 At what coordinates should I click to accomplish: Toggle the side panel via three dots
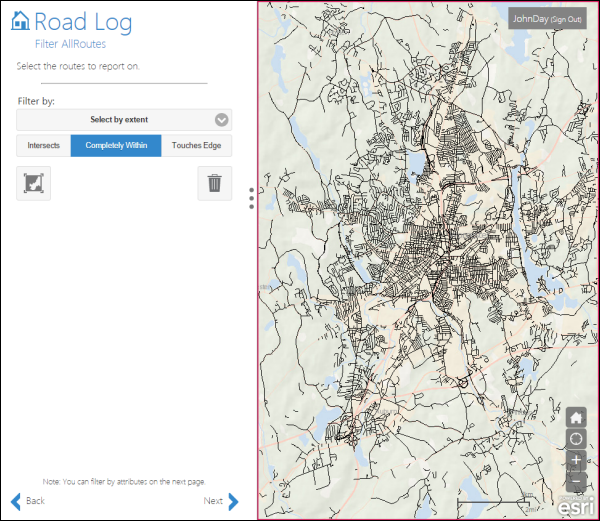coord(251,201)
